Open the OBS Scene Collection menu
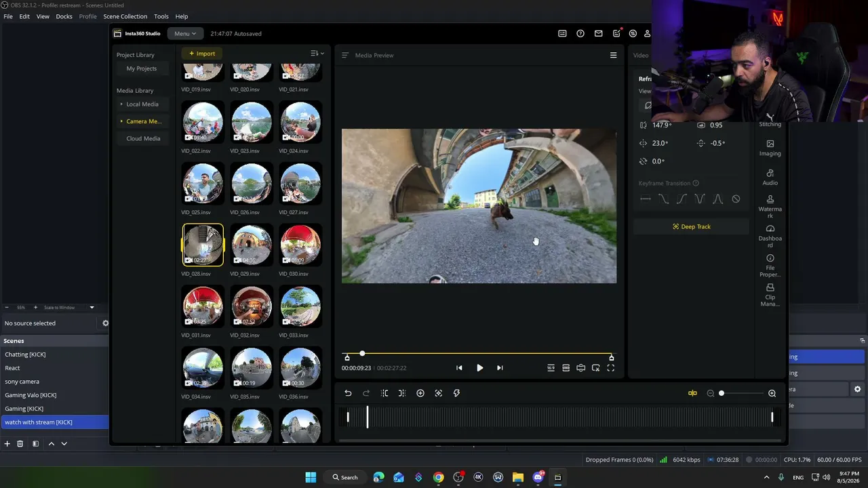The image size is (868, 488). 125,16
